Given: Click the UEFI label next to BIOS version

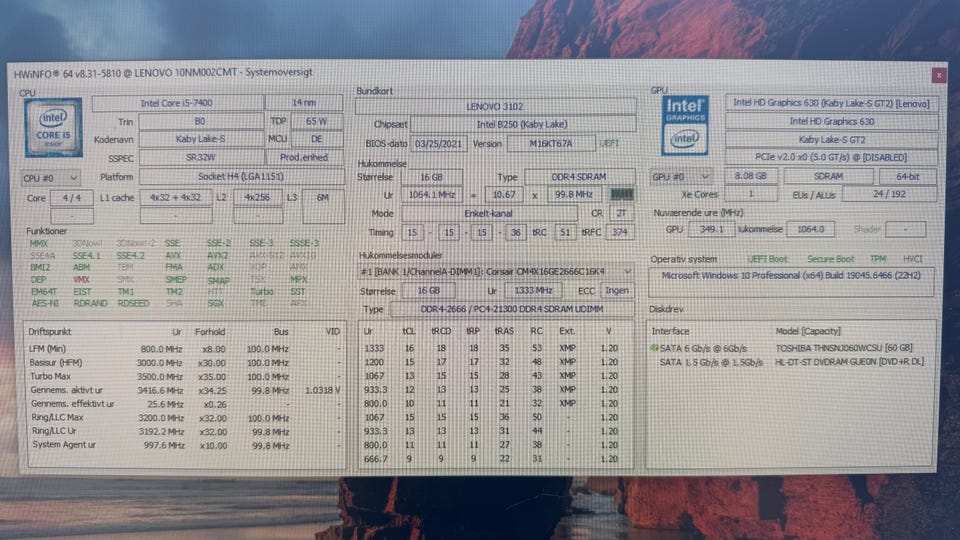Looking at the screenshot, I should click(x=609, y=143).
